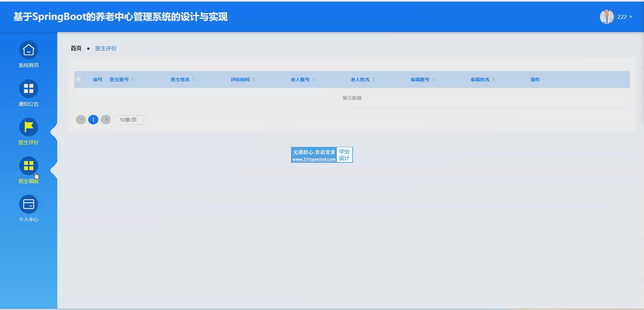The width and height of the screenshot is (644, 310).
Task: Go to page 1 in pagination
Action: [x=93, y=120]
